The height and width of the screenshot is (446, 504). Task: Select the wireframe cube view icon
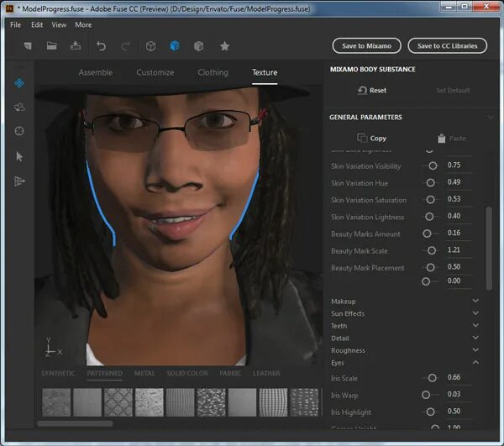[150, 46]
